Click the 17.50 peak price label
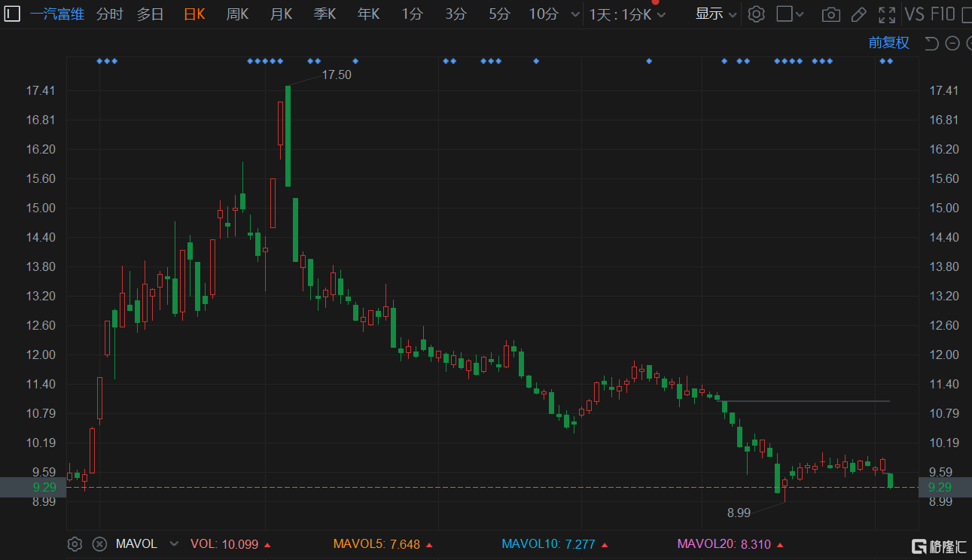 [337, 75]
